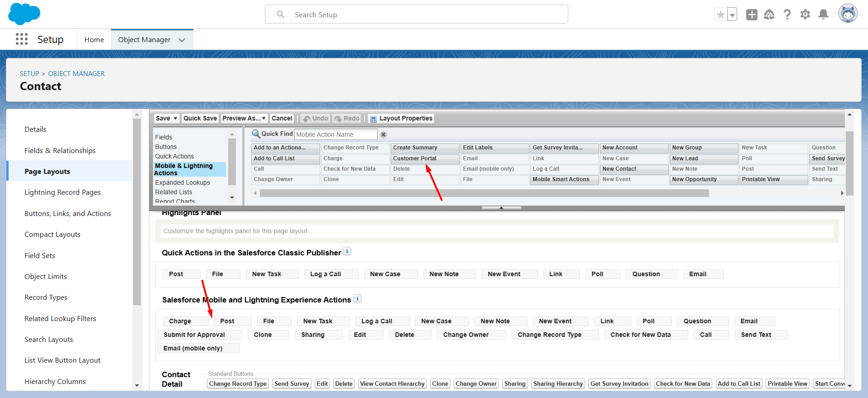The image size is (868, 398).
Task: Click the Search Setup field
Action: (x=417, y=14)
